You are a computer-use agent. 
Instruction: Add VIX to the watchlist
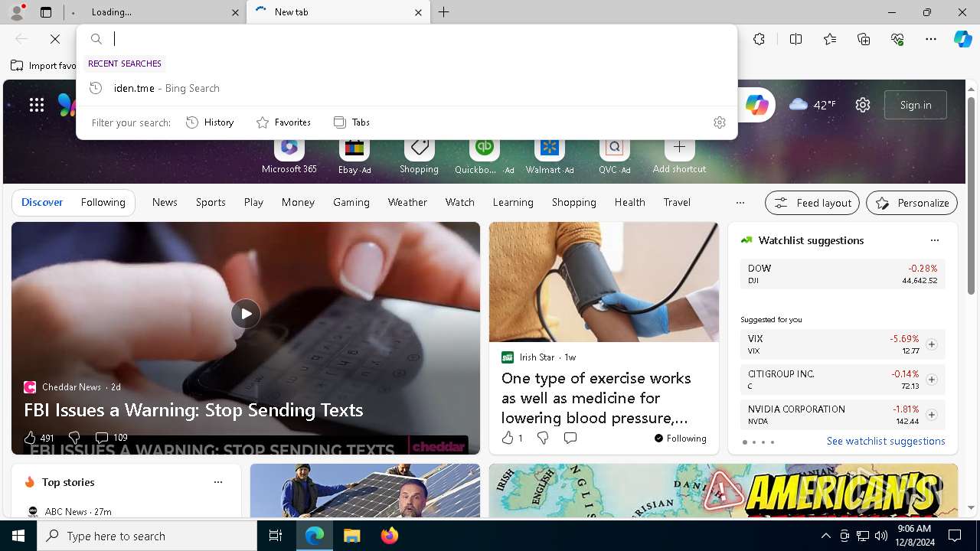pos(931,344)
